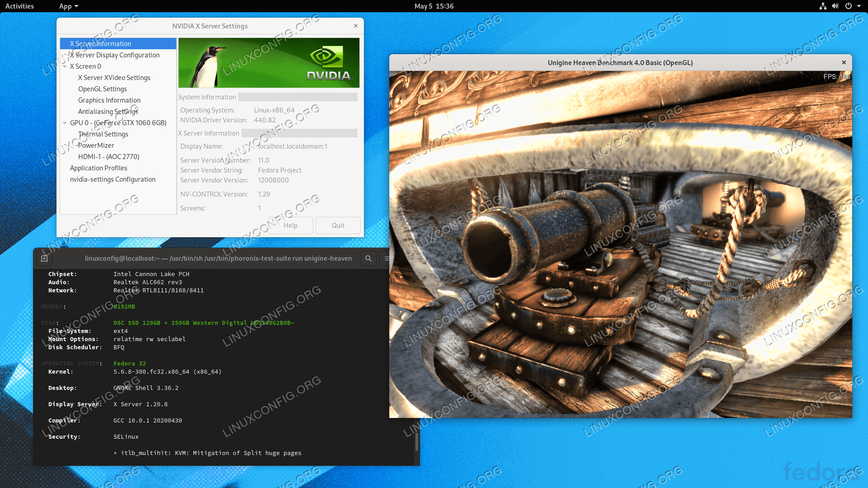
Task: Open the power icon system menu
Action: 849,6
